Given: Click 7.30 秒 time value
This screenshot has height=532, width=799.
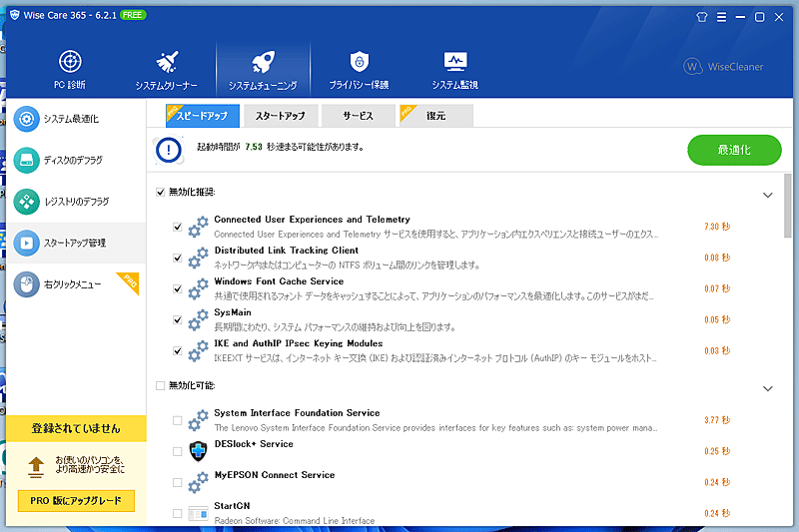Looking at the screenshot, I should click(717, 227).
